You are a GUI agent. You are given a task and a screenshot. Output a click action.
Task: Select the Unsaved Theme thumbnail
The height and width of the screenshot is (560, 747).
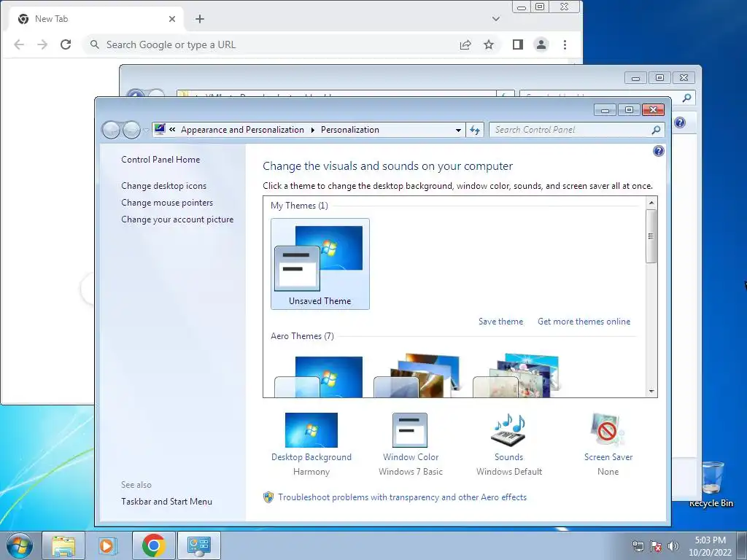pos(320,264)
